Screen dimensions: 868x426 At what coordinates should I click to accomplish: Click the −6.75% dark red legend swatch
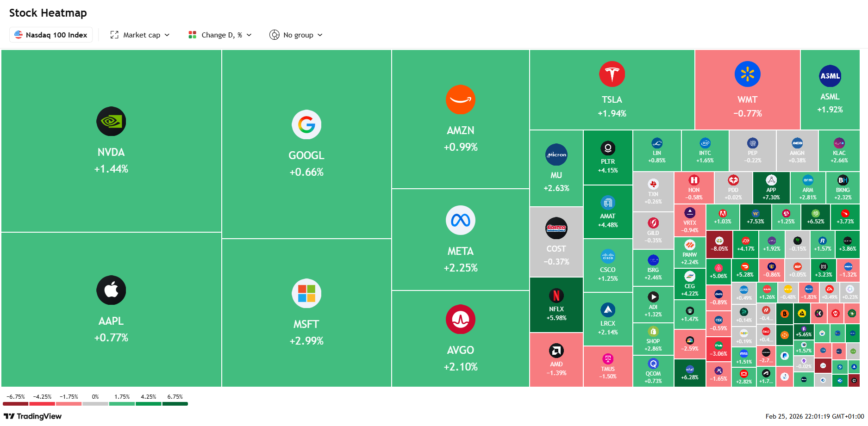coord(16,404)
